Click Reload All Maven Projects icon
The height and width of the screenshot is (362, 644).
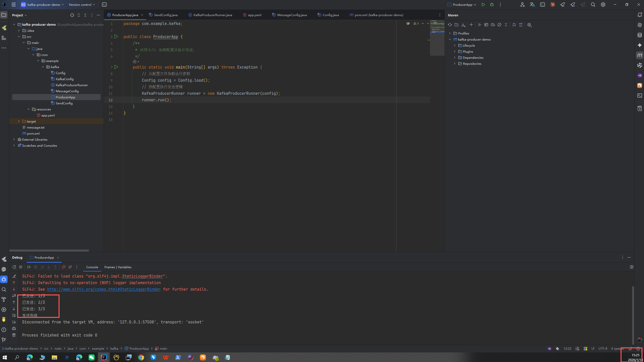point(450,25)
